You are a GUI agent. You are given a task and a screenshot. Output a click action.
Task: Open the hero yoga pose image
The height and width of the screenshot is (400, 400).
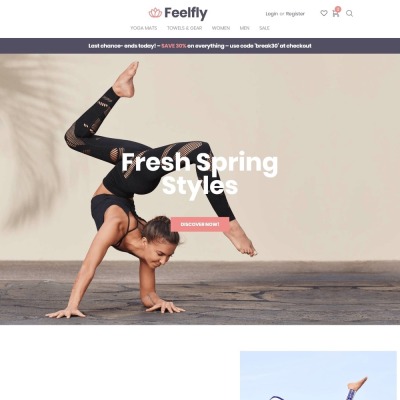coord(200,189)
